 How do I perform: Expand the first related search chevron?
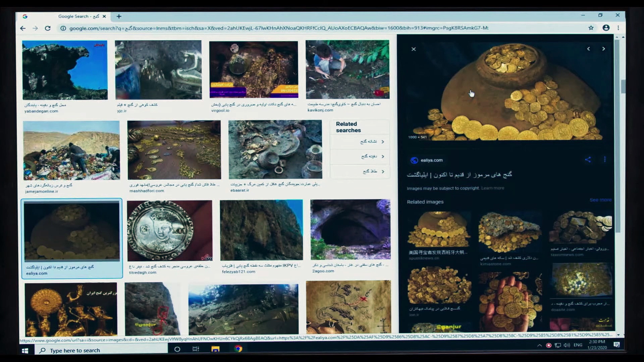tap(383, 142)
